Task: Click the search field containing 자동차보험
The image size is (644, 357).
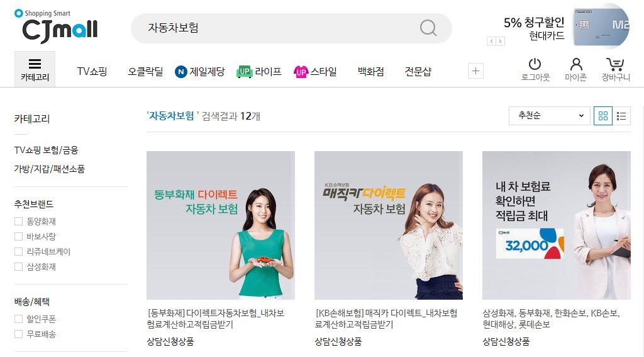Action: point(291,28)
